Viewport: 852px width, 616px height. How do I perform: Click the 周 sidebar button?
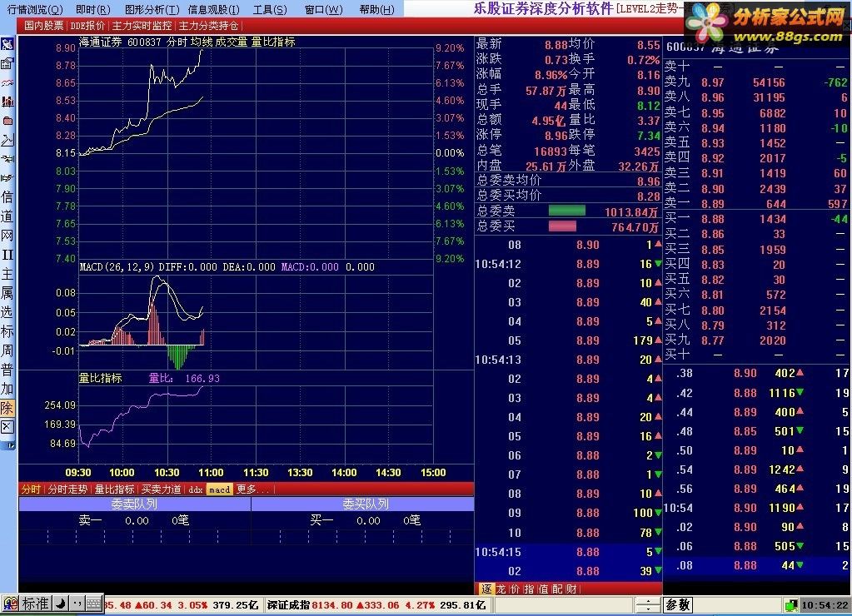tap(7, 350)
